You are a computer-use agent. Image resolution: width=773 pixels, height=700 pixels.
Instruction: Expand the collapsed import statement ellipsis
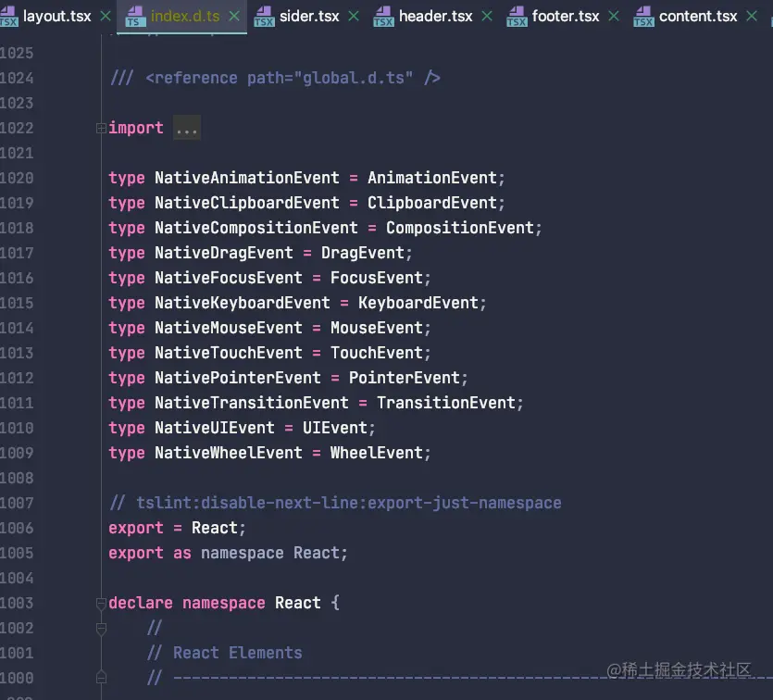point(185,128)
